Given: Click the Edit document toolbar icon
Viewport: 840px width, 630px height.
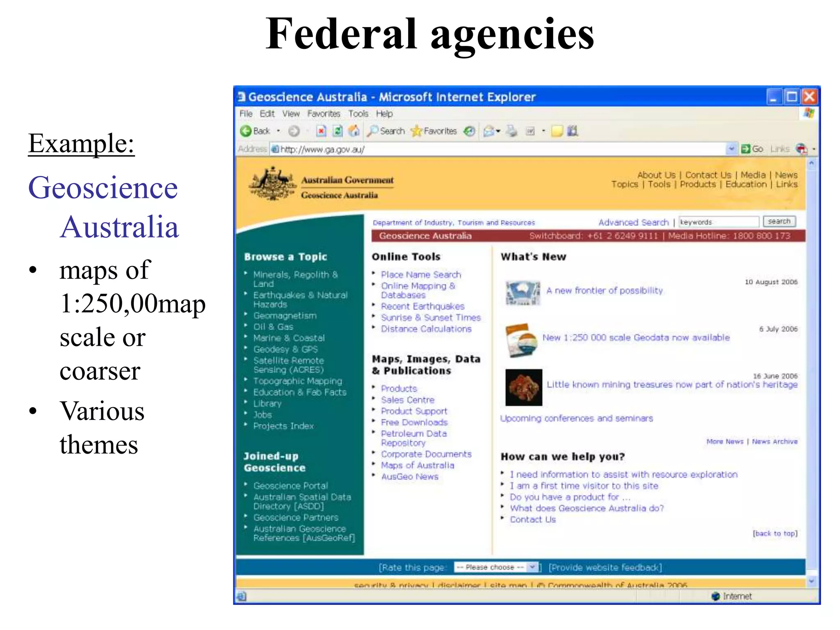Looking at the screenshot, I should (x=530, y=131).
